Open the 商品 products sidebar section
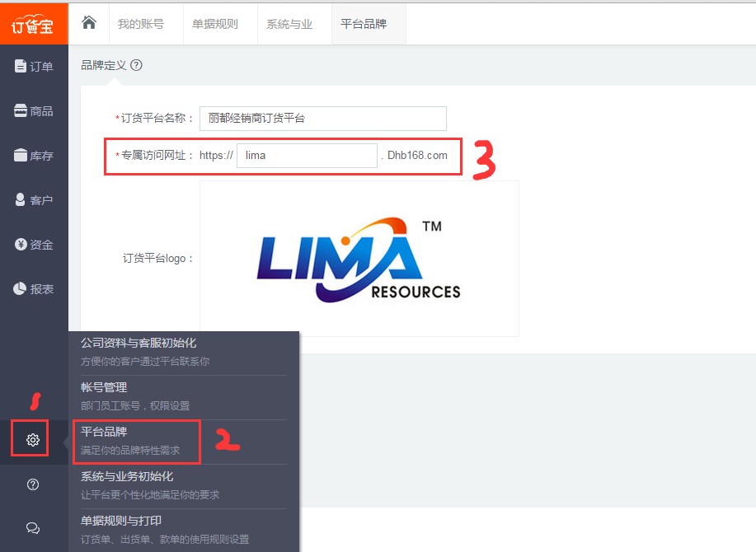This screenshot has width=756, height=552. tap(34, 111)
